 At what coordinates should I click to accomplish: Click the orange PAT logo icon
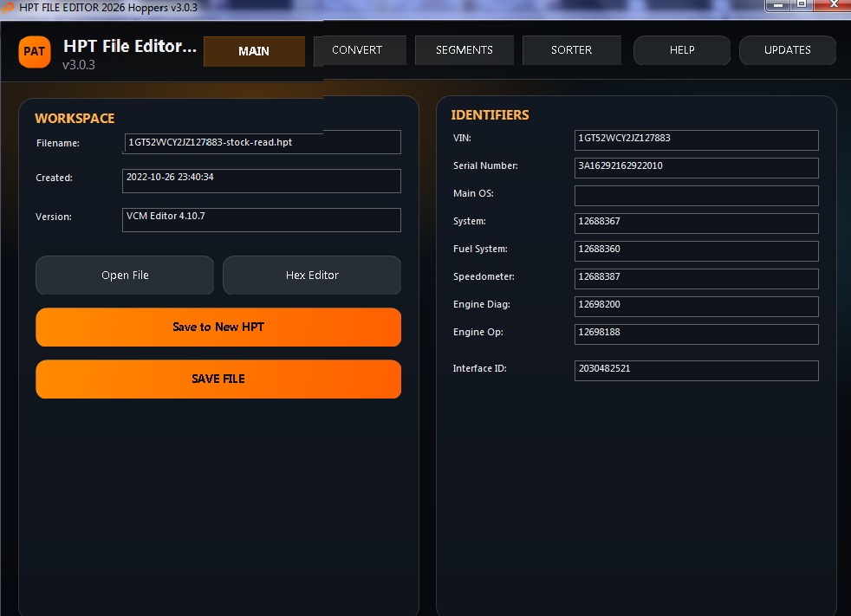(35, 51)
